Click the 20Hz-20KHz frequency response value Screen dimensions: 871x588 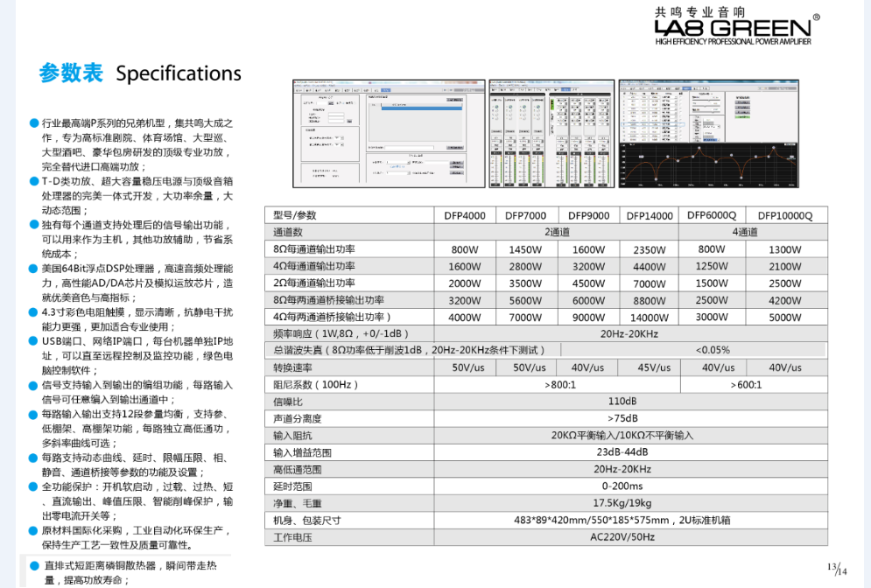pyautogui.click(x=629, y=333)
